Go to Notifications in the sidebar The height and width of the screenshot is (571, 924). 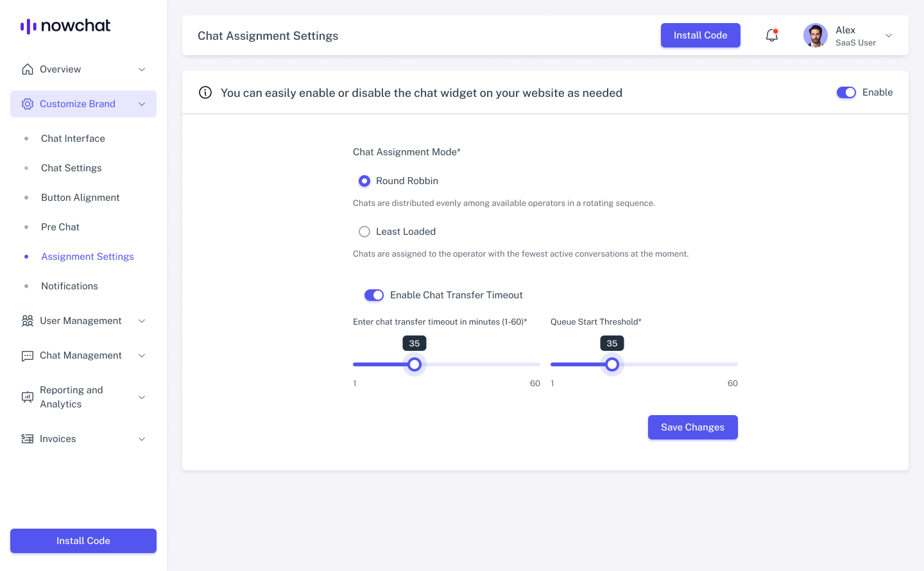click(69, 286)
